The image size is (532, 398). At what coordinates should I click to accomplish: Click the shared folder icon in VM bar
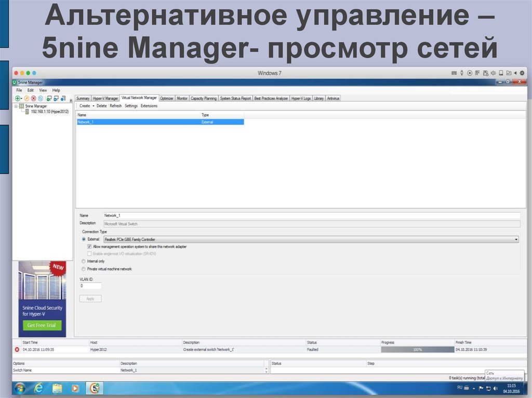pyautogui.click(x=509, y=73)
